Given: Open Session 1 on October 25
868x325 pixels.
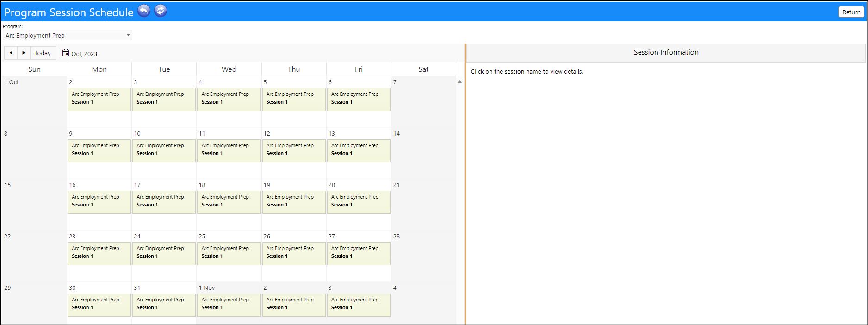Looking at the screenshot, I should point(229,254).
